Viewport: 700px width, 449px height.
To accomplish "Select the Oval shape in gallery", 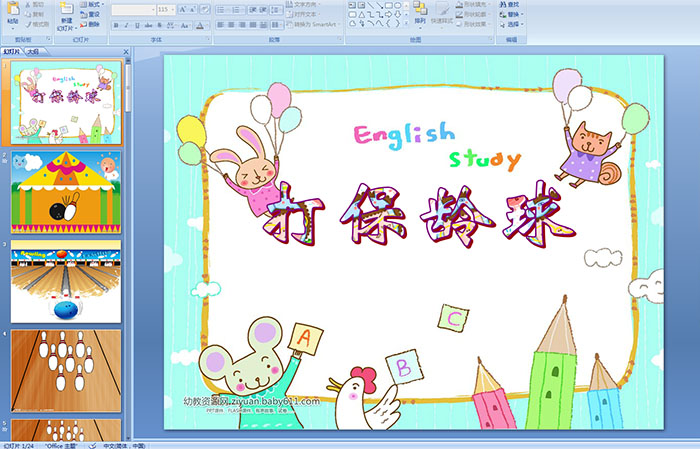I will (397, 5).
